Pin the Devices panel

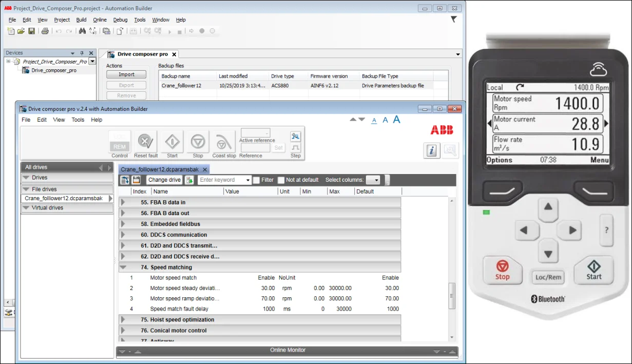click(82, 53)
